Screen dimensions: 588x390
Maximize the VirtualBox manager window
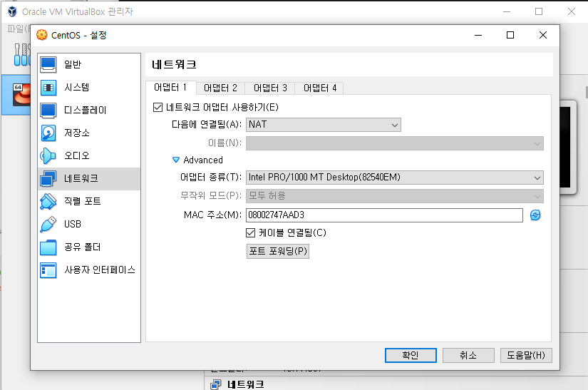(539, 11)
